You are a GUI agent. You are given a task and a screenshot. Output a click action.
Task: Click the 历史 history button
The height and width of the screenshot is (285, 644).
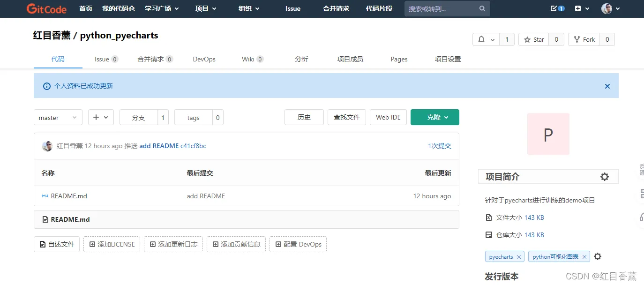pyautogui.click(x=304, y=117)
